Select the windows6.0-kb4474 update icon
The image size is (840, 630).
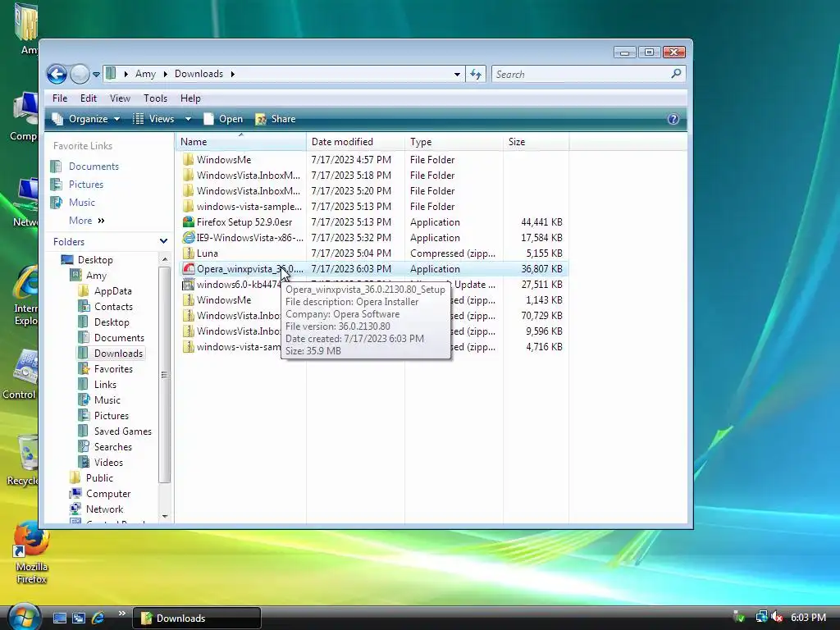coord(188,284)
